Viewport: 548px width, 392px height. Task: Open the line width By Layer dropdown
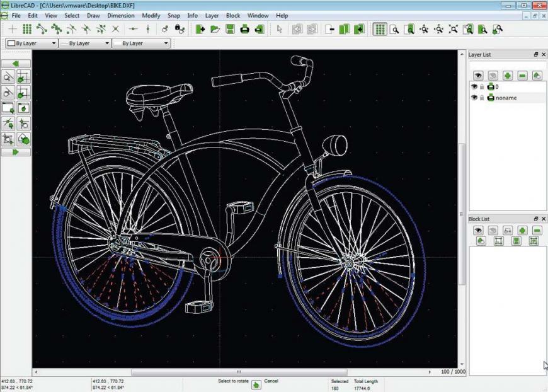coord(85,43)
